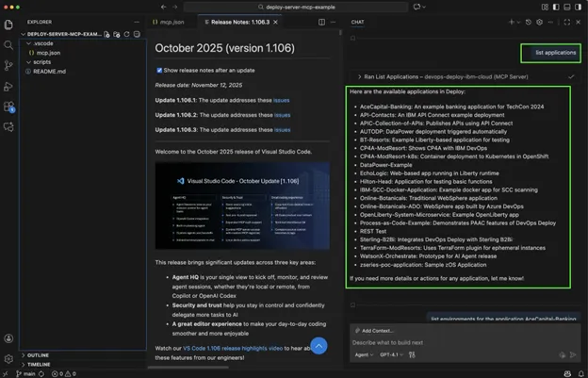Open new chat dropdown arrow
This screenshot has width=588, height=378.
pyautogui.click(x=518, y=22)
